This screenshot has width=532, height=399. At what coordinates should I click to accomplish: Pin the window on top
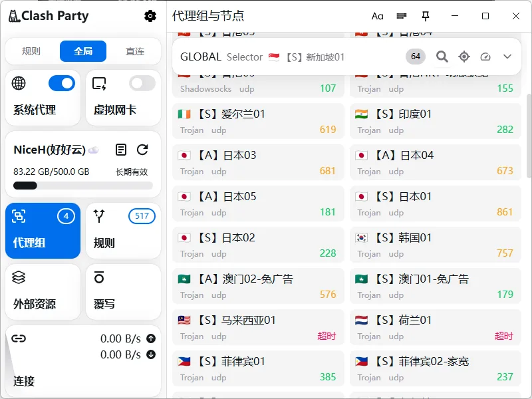tap(426, 16)
